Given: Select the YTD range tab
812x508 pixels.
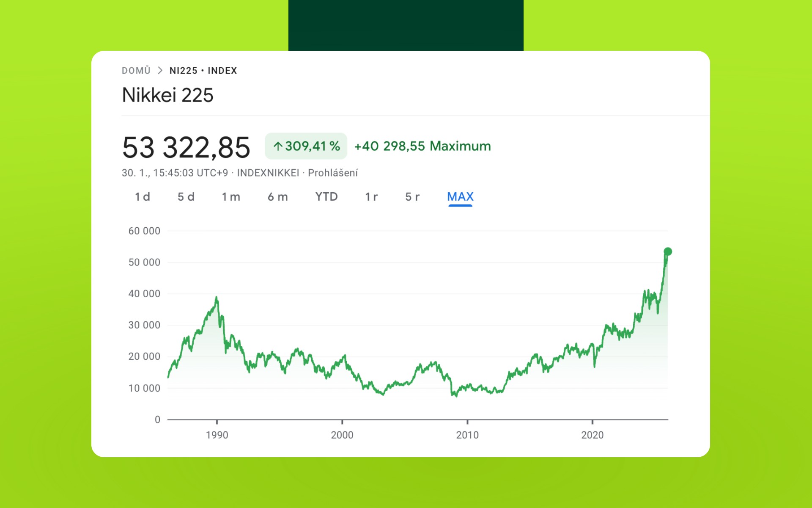Looking at the screenshot, I should [x=326, y=197].
